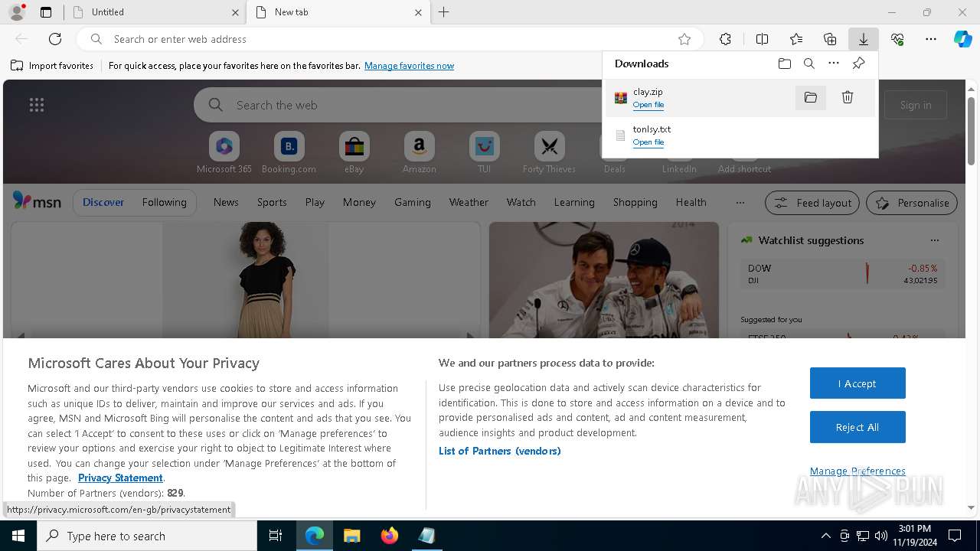980x551 pixels.
Task: Pin the Downloads panel
Action: coord(858,64)
